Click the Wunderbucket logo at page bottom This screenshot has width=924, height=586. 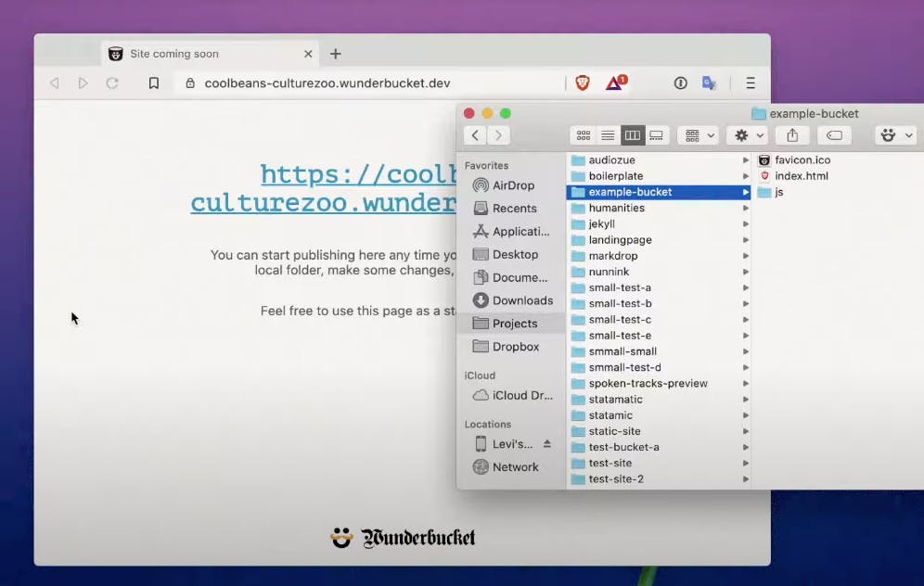tap(403, 537)
